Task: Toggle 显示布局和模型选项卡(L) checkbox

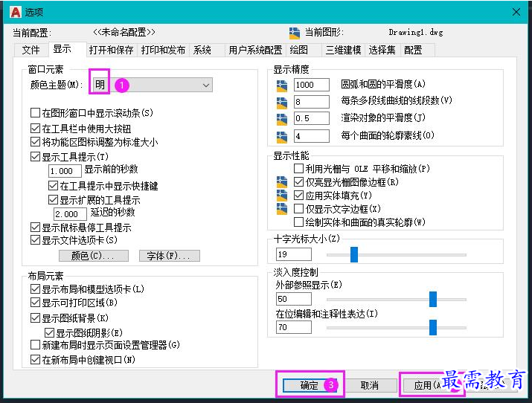Action: [x=35, y=289]
